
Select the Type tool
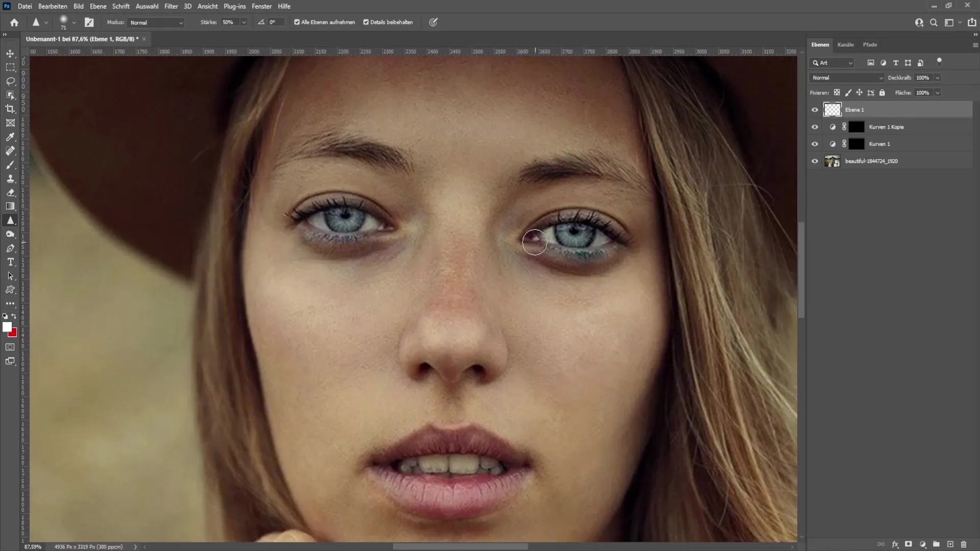point(10,262)
